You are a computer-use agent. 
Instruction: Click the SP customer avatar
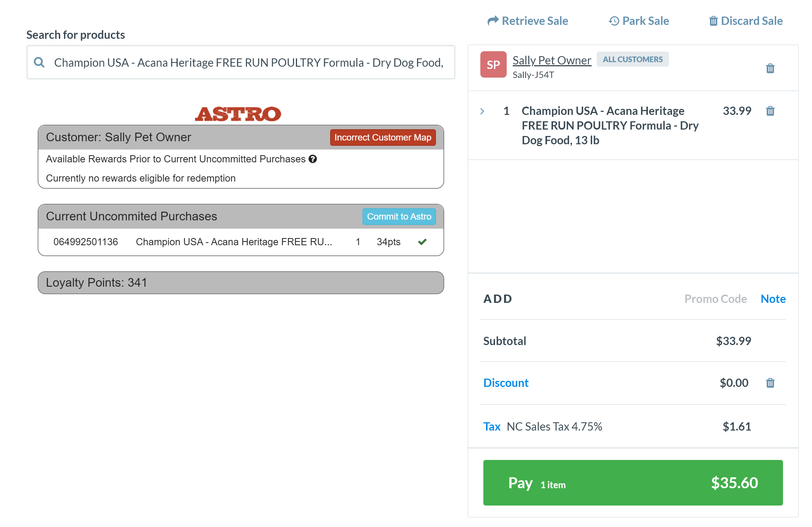tap(493, 65)
